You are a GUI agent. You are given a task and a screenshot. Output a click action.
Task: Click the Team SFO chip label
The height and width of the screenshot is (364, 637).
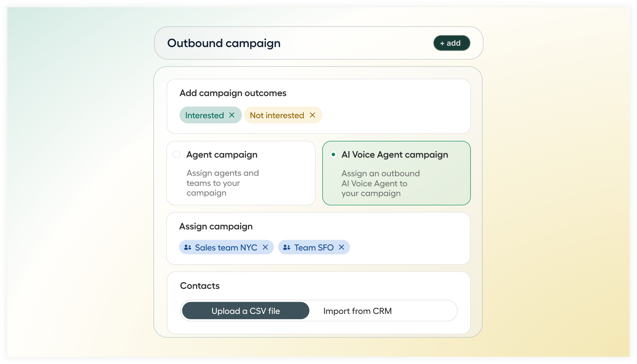tap(314, 248)
